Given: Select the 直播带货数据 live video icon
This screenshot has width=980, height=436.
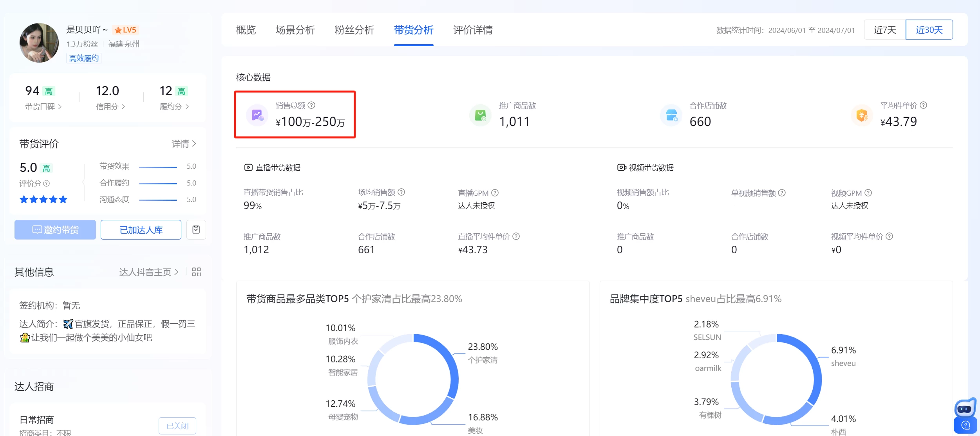Looking at the screenshot, I should pos(248,168).
